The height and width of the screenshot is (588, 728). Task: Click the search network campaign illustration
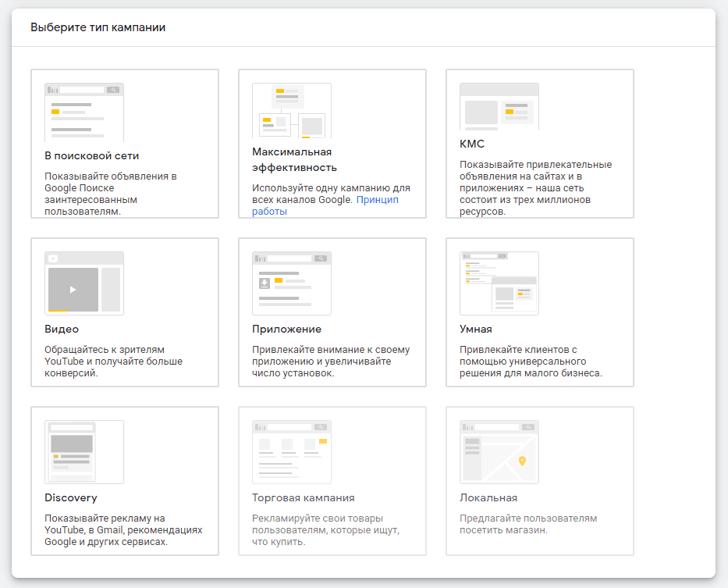click(x=84, y=112)
